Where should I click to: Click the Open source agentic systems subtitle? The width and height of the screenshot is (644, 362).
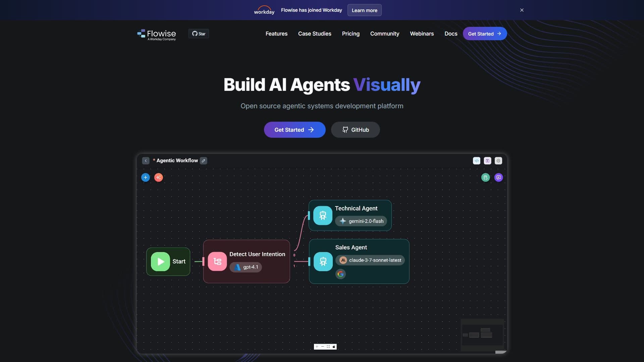(x=322, y=106)
